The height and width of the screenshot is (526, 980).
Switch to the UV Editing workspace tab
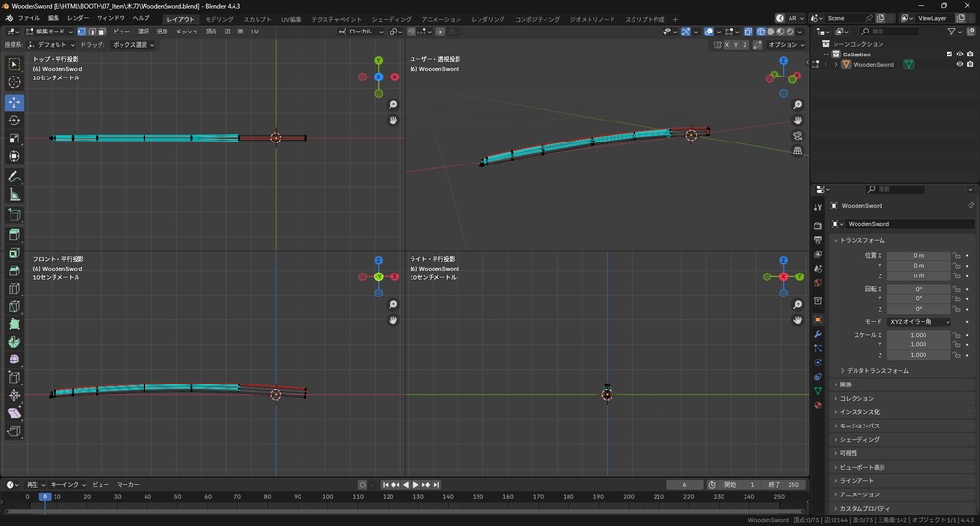tap(291, 19)
